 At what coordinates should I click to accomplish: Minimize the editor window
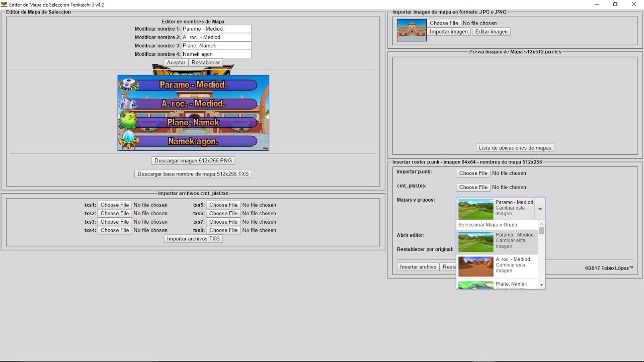tap(597, 4)
